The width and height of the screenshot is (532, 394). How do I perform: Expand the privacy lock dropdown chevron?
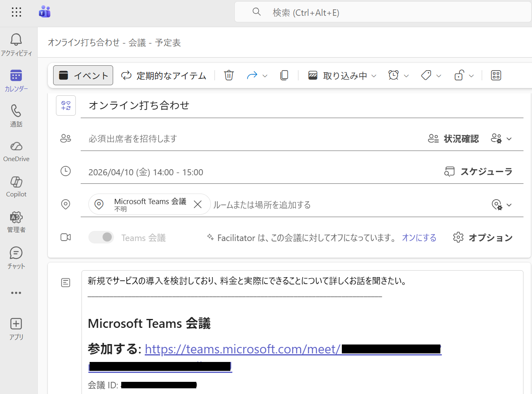pyautogui.click(x=471, y=76)
